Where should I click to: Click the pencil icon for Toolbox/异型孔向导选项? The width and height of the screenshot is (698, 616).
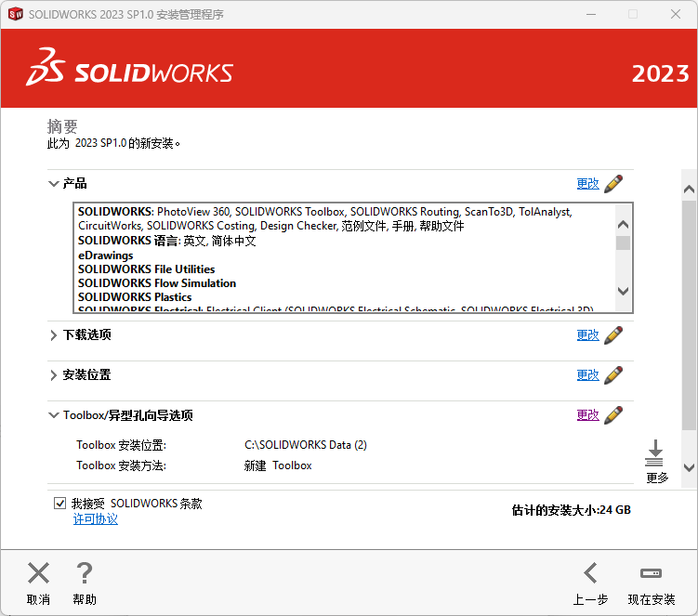coord(613,415)
